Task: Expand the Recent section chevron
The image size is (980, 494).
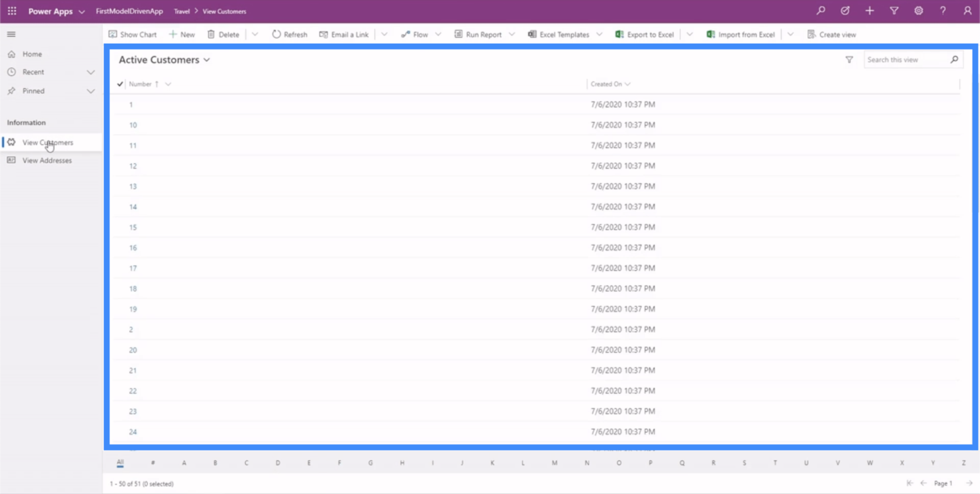Action: tap(90, 72)
